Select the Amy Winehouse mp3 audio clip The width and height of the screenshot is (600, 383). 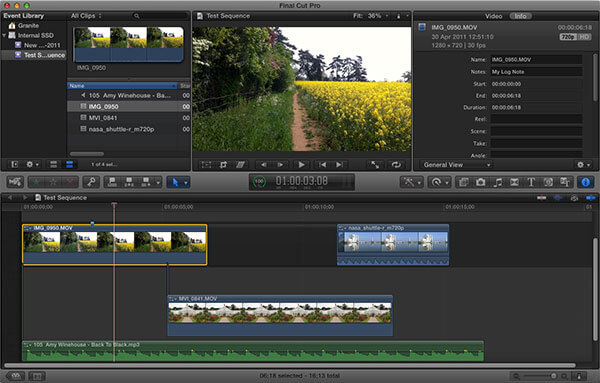pyautogui.click(x=253, y=351)
